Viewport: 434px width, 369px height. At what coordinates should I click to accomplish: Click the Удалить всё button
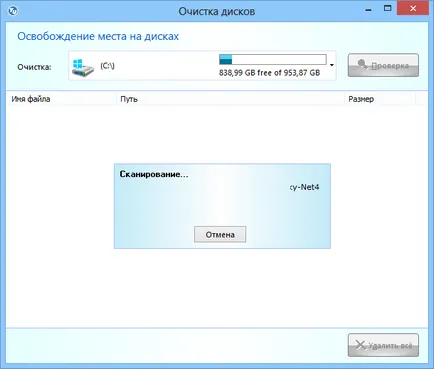click(383, 345)
